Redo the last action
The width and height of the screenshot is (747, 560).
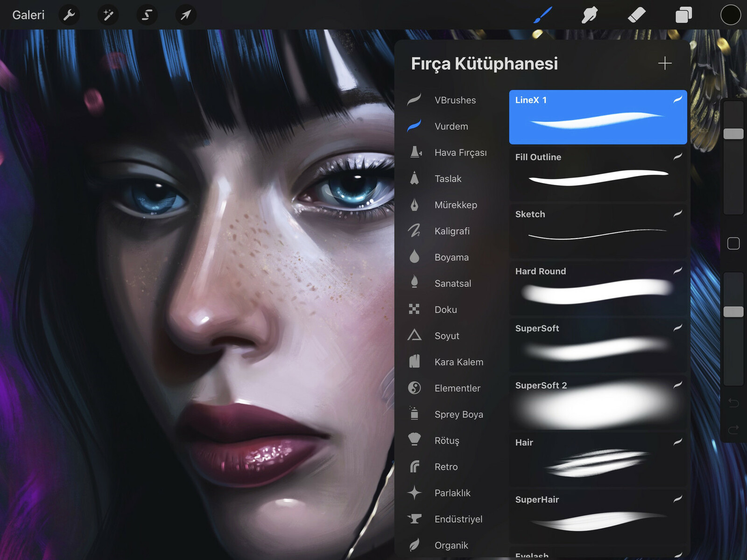[x=733, y=429]
